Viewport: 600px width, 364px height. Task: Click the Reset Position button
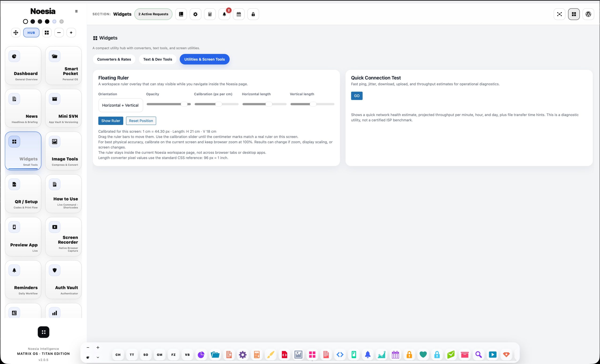click(141, 121)
